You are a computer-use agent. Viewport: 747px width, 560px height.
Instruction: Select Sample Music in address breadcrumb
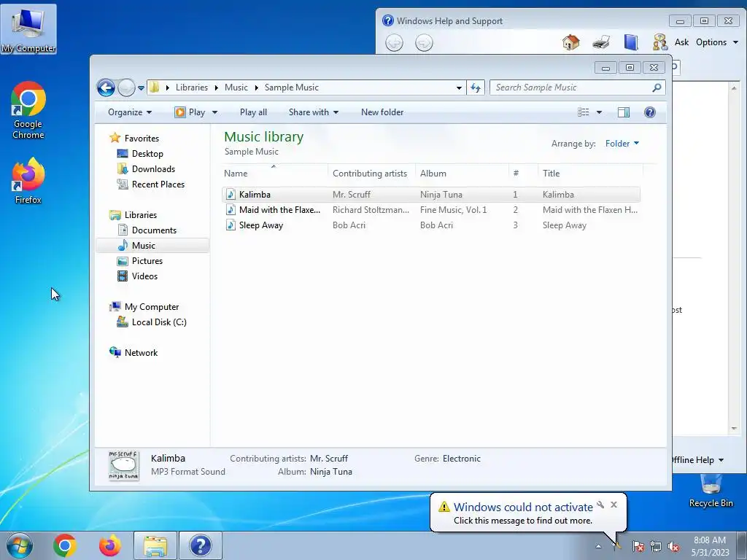point(291,87)
